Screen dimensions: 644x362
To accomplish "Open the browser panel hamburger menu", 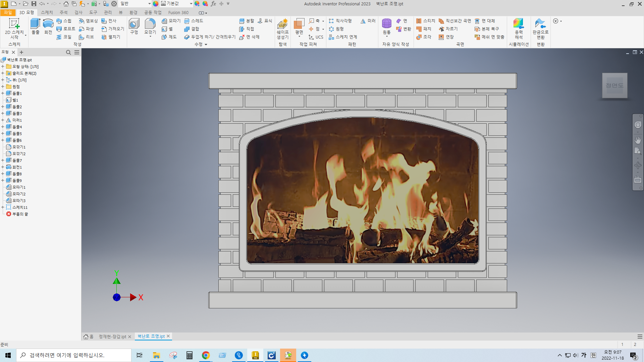I will [x=77, y=52].
